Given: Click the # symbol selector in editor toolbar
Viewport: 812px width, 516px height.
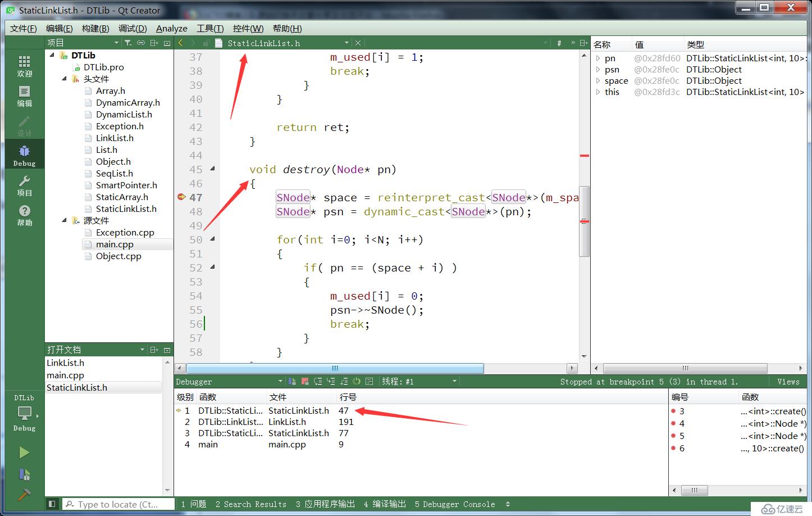Looking at the screenshot, I should coord(559,43).
